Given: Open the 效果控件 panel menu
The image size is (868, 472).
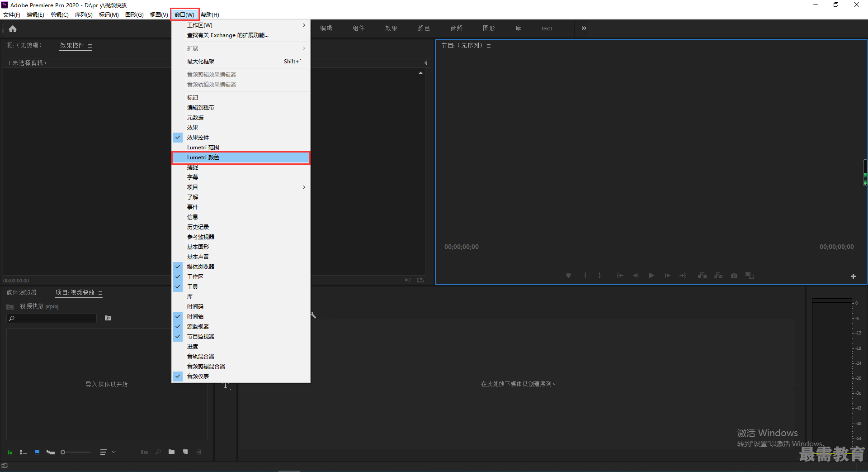Looking at the screenshot, I should pyautogui.click(x=90, y=46).
